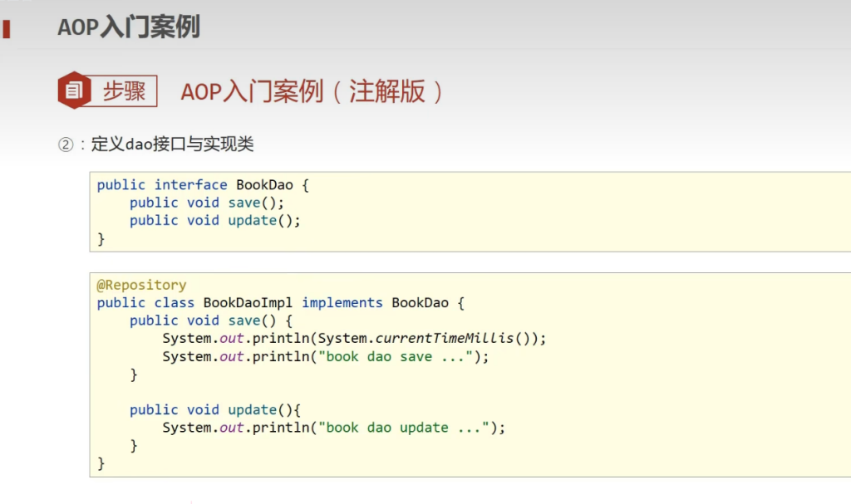
Task: Click the red bar beside slide title
Action: click(x=7, y=29)
